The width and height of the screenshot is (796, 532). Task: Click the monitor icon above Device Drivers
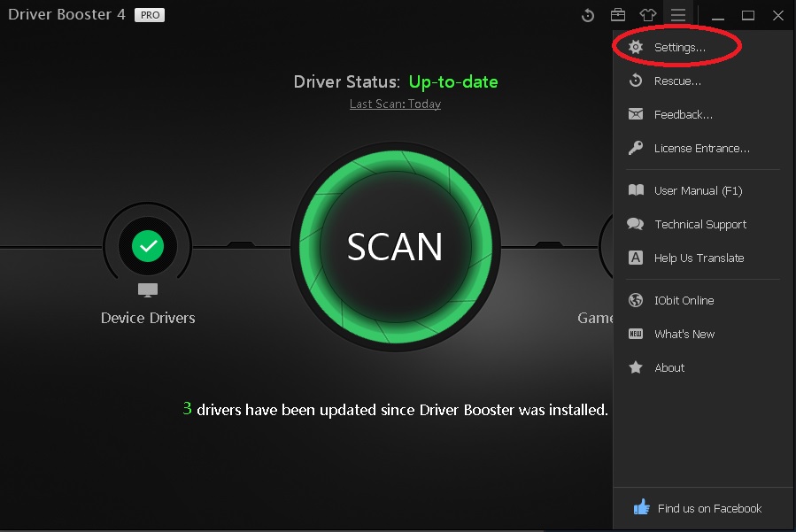click(148, 289)
